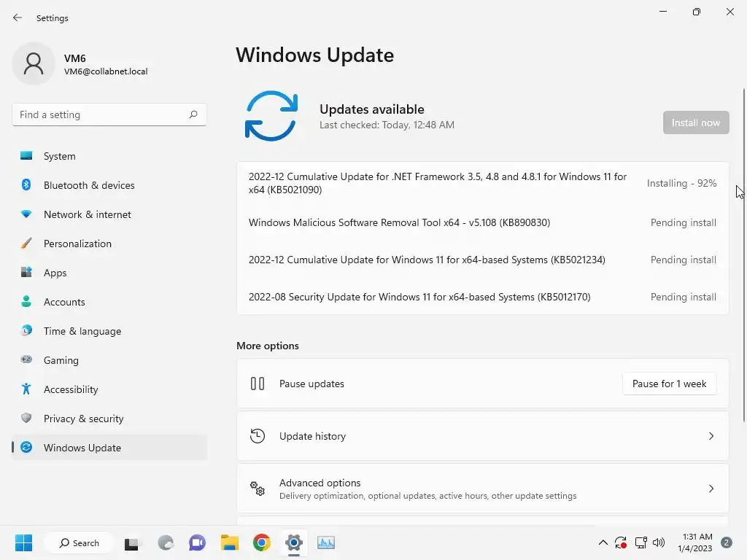Select Cumulative Update KB5021234 entry
The image size is (747, 560).
(427, 260)
